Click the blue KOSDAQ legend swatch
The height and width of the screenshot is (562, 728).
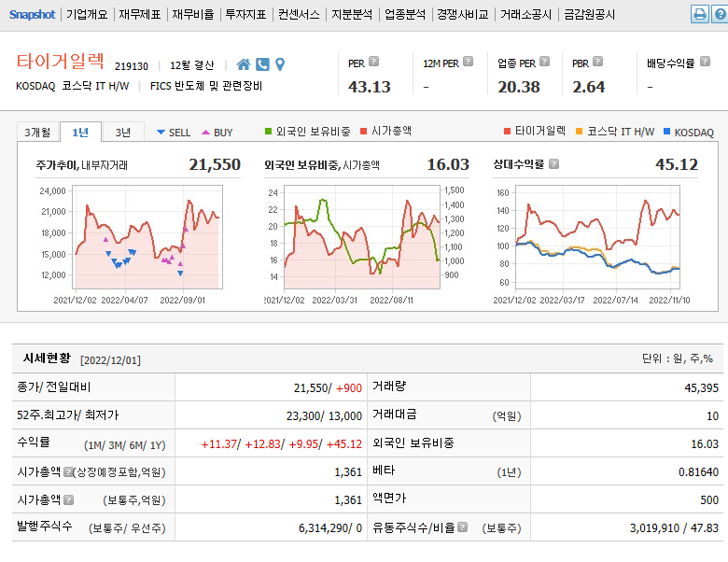point(666,131)
